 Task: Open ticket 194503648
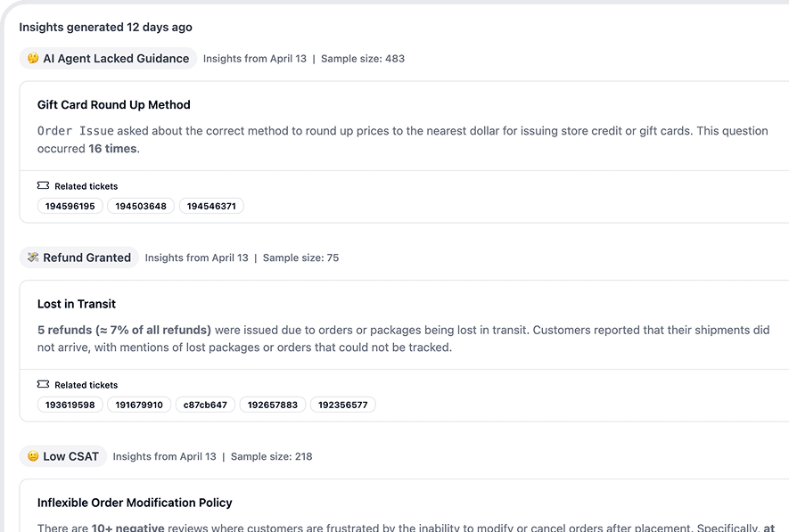pyautogui.click(x=142, y=206)
